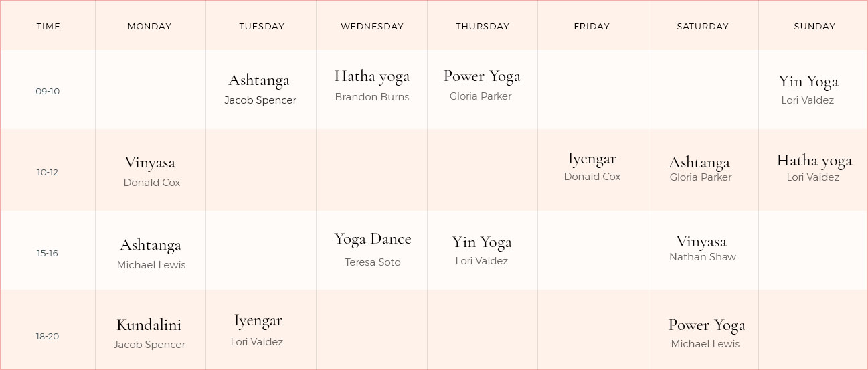This screenshot has height=370, width=868.
Task: Select the Hatha yoga class on Wednesday
Action: click(372, 76)
